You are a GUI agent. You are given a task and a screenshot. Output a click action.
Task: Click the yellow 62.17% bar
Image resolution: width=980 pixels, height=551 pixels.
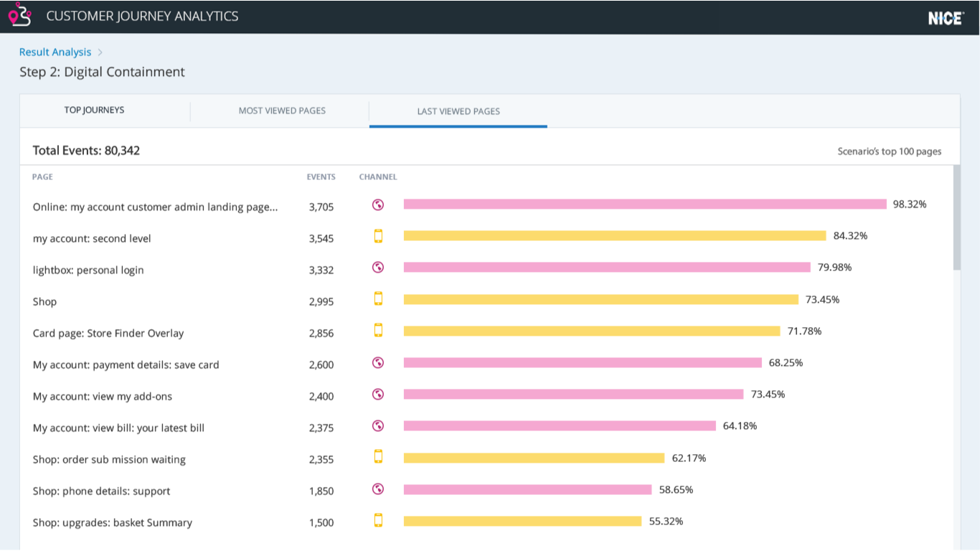click(534, 458)
